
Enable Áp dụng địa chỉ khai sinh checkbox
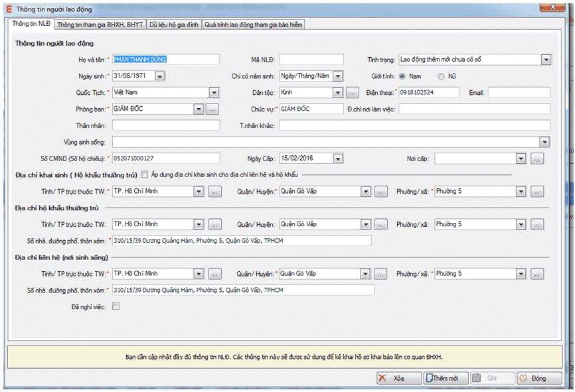pos(145,174)
